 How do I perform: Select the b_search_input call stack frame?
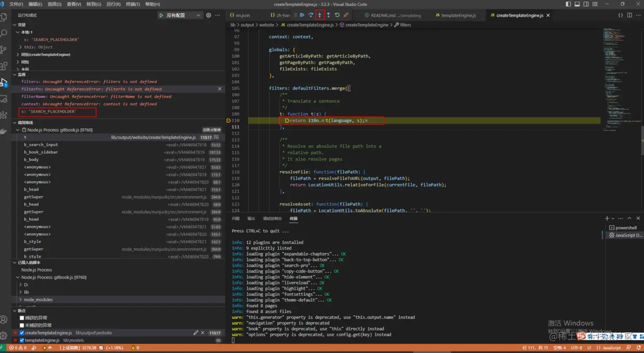pyautogui.click(x=41, y=145)
